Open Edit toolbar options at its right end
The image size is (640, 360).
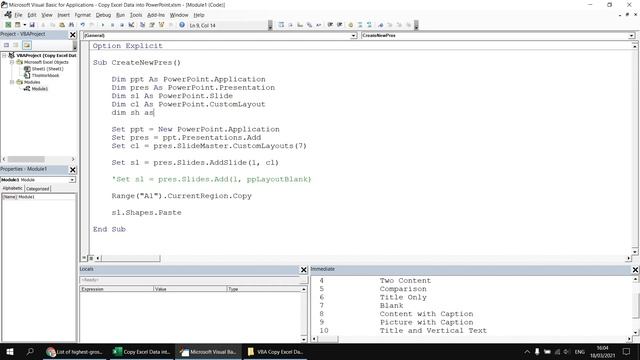416,25
